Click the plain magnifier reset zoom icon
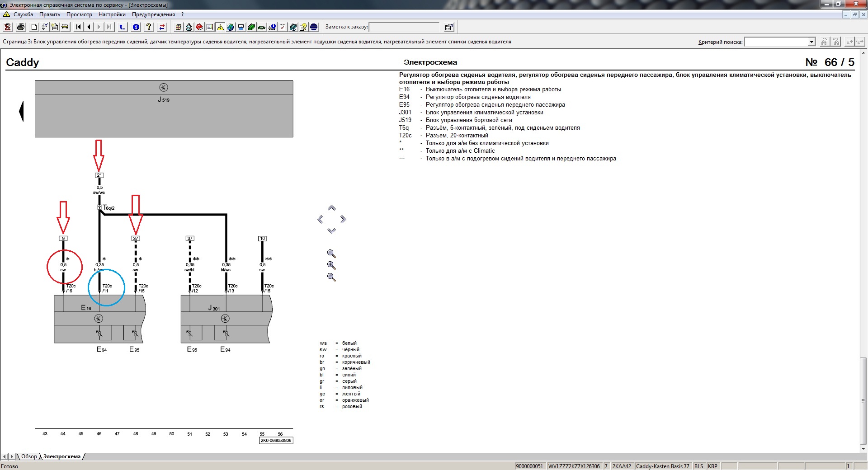The width and height of the screenshot is (868, 470). point(331,254)
